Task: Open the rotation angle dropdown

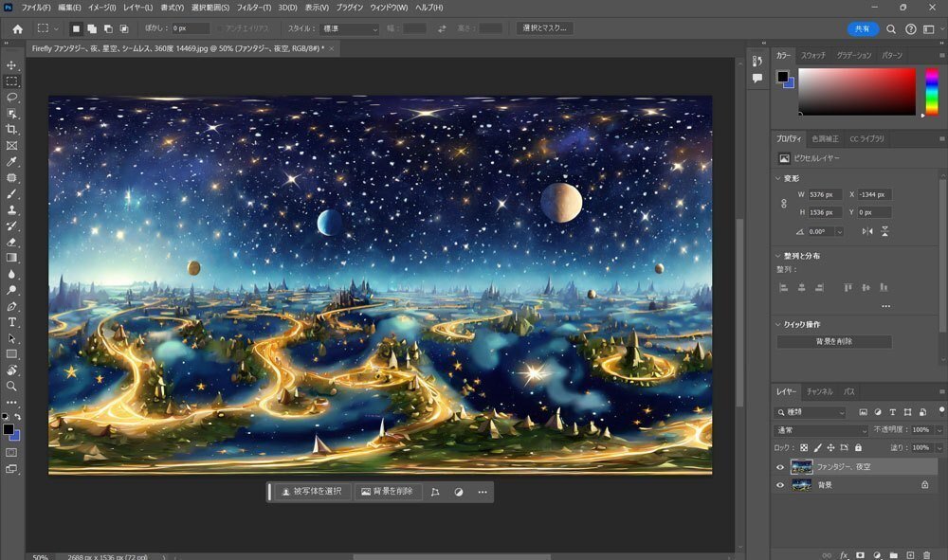Action: click(839, 231)
